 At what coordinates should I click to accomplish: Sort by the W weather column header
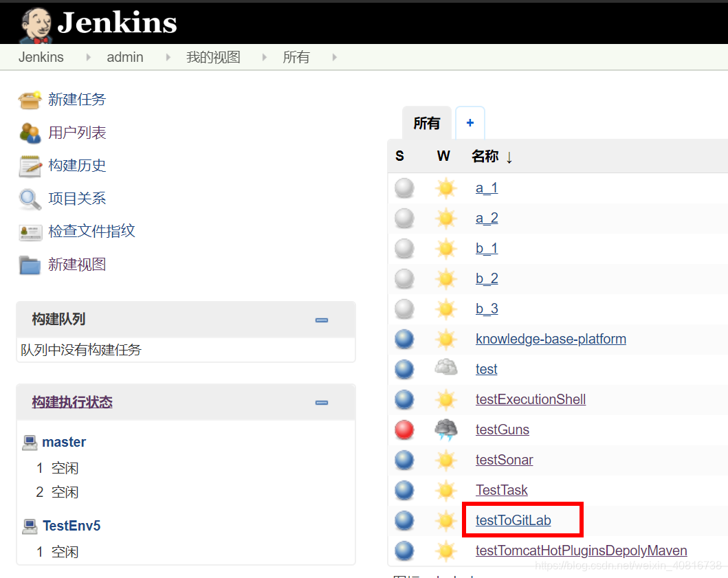443,156
